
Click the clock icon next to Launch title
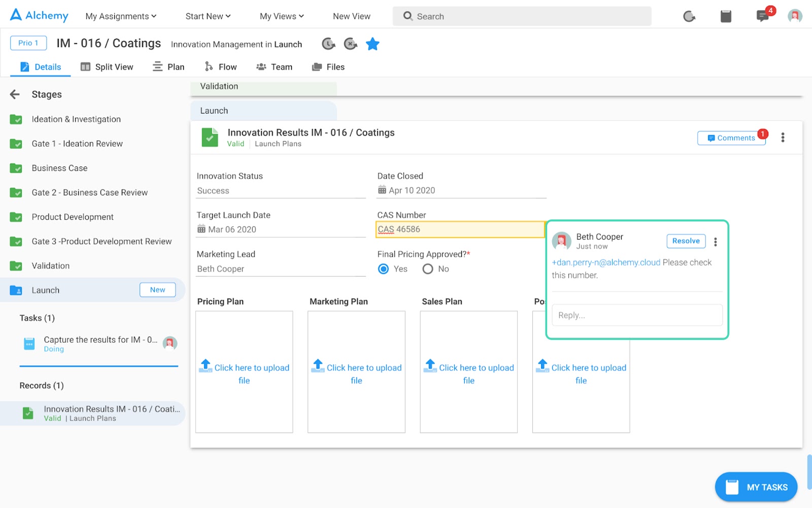(328, 44)
